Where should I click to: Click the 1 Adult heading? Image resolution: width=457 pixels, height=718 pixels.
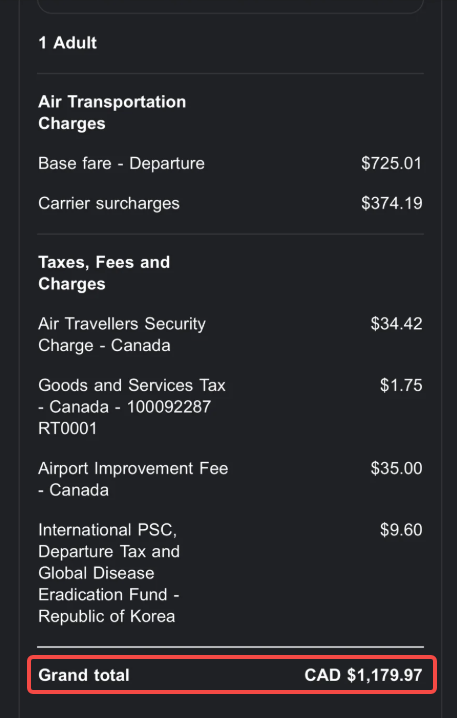click(x=68, y=43)
